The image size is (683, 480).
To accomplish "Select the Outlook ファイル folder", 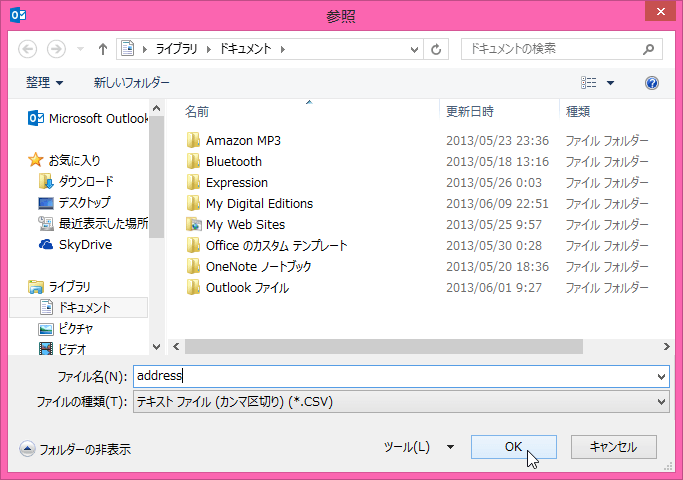I will point(247,287).
